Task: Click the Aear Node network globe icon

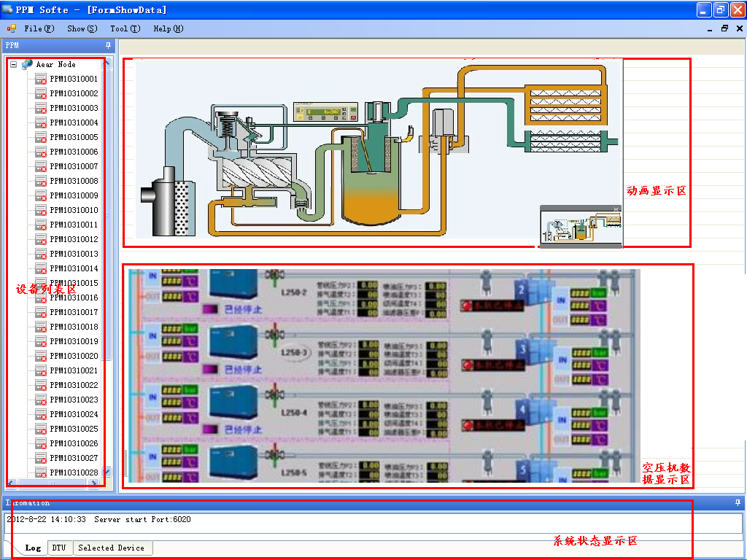Action: [x=27, y=64]
